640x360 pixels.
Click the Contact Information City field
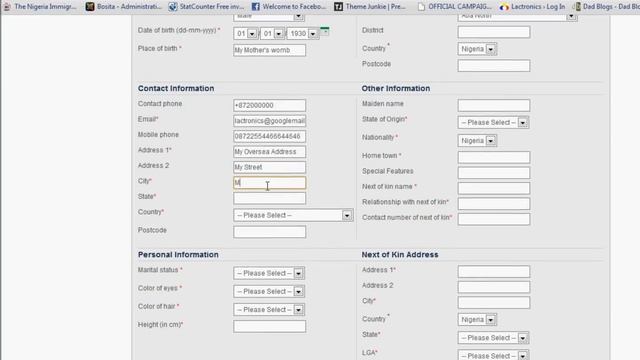[x=269, y=183]
